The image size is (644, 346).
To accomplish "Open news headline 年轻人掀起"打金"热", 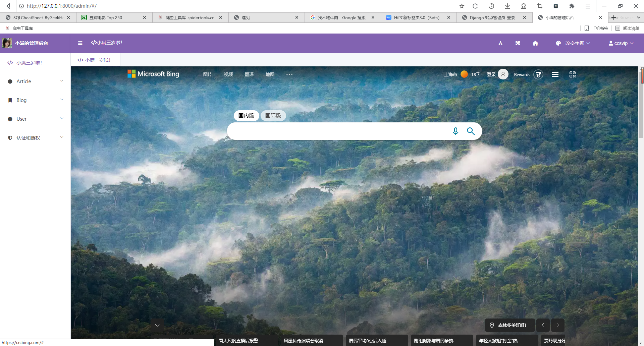I will click(x=498, y=341).
